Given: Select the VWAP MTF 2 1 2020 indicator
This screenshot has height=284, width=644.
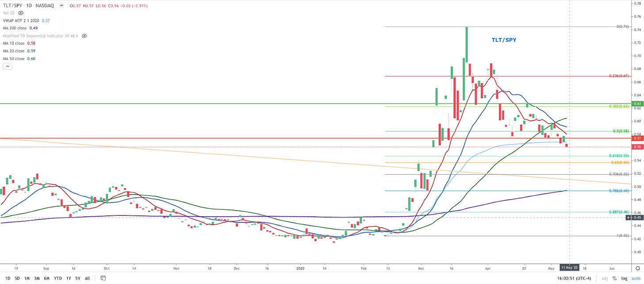Looking at the screenshot, I should [21, 20].
